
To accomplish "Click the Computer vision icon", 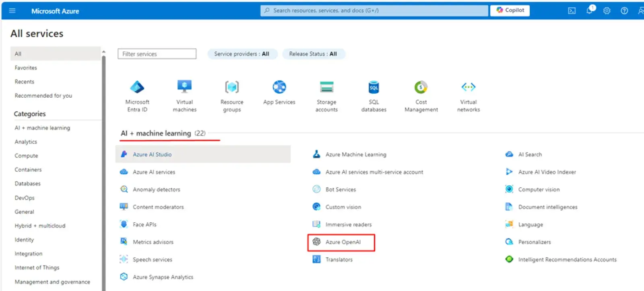I will point(509,189).
